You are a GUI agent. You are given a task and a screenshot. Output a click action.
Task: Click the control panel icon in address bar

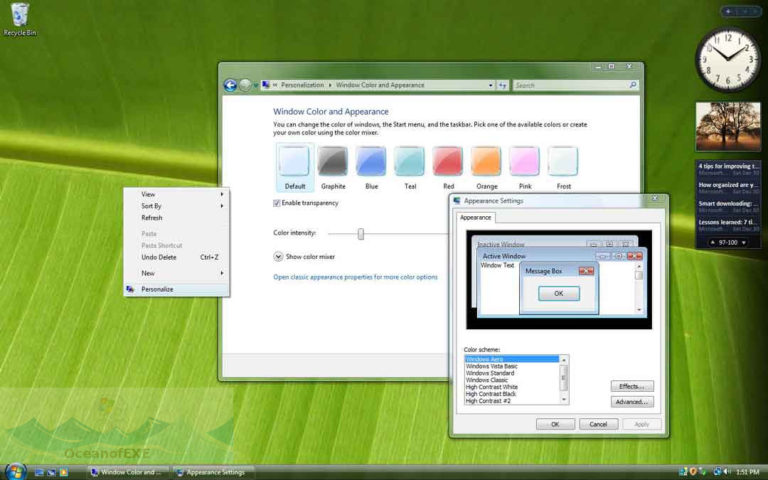coord(265,85)
